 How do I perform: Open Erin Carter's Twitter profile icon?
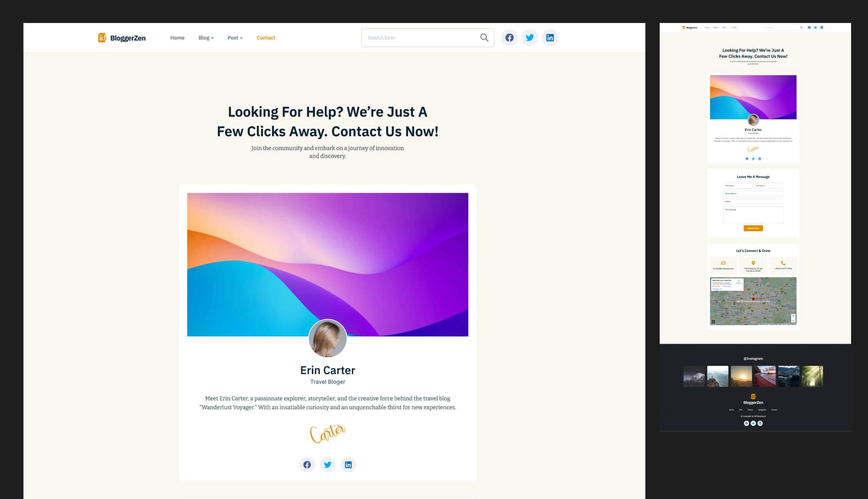[x=328, y=465]
